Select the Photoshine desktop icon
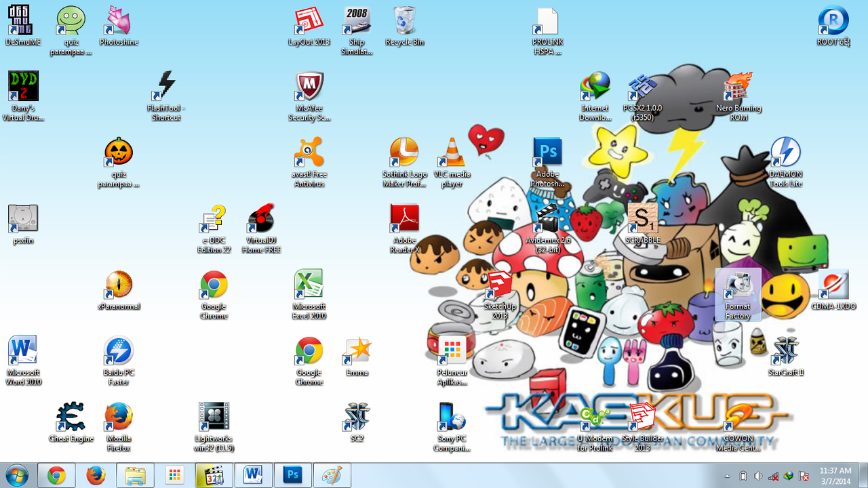The height and width of the screenshot is (488, 868). coord(119,26)
